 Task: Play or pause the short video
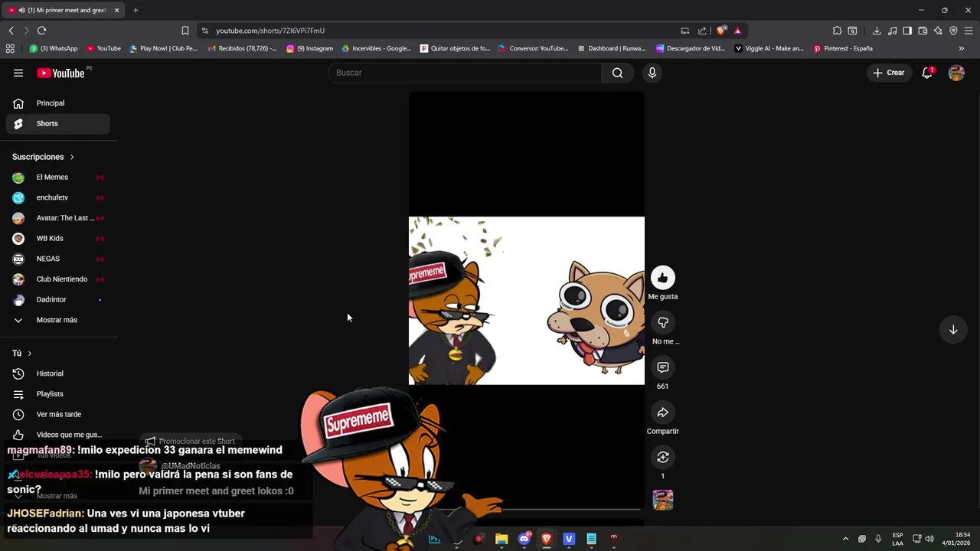point(527,300)
